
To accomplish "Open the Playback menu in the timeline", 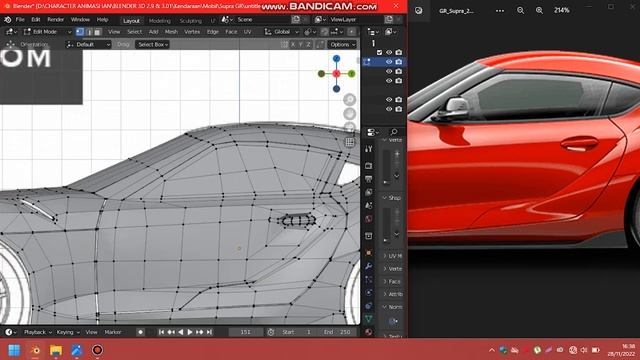I will click(38, 332).
